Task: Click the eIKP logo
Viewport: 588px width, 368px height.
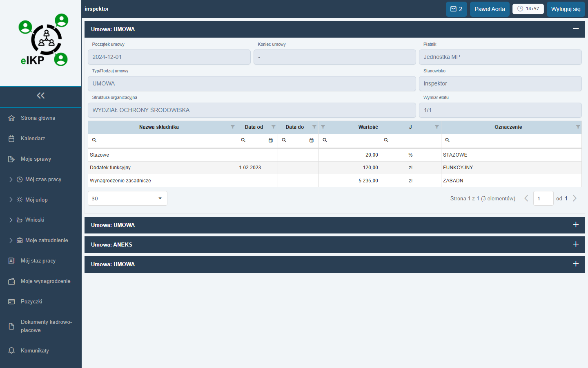Action: [x=43, y=40]
